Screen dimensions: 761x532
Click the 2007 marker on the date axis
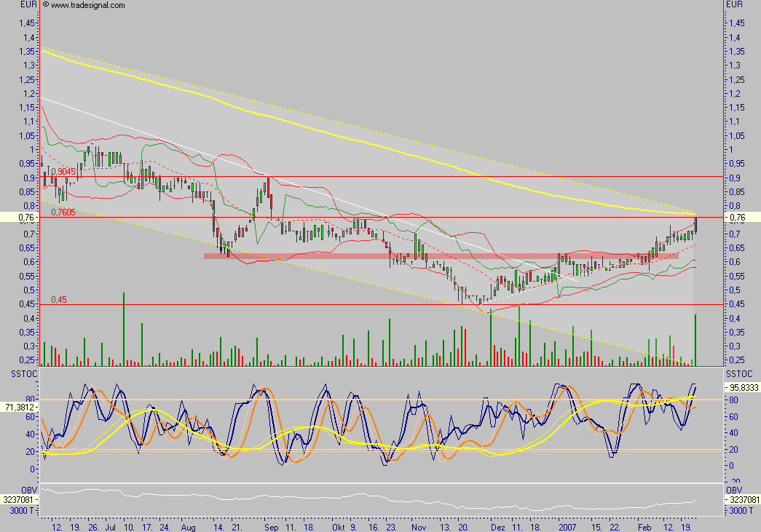click(567, 524)
